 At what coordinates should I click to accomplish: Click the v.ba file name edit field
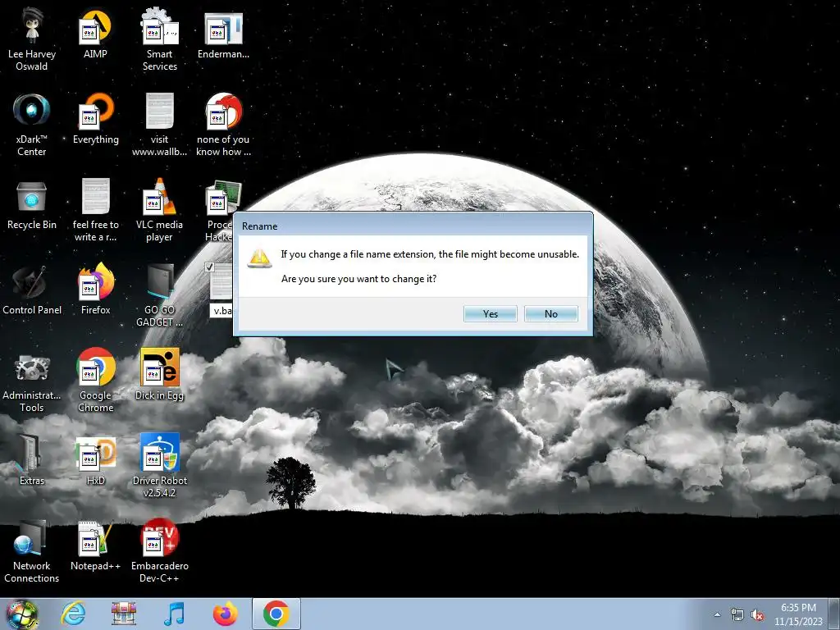point(221,311)
